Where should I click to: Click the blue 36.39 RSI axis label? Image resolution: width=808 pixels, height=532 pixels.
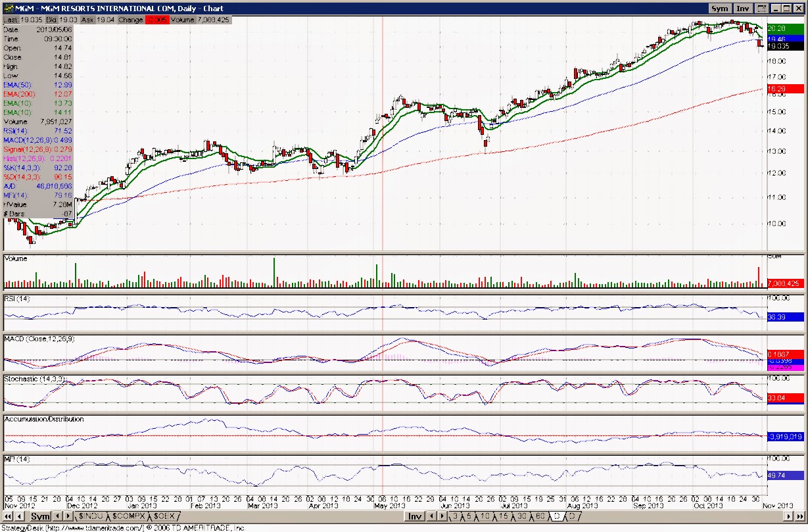click(x=786, y=317)
